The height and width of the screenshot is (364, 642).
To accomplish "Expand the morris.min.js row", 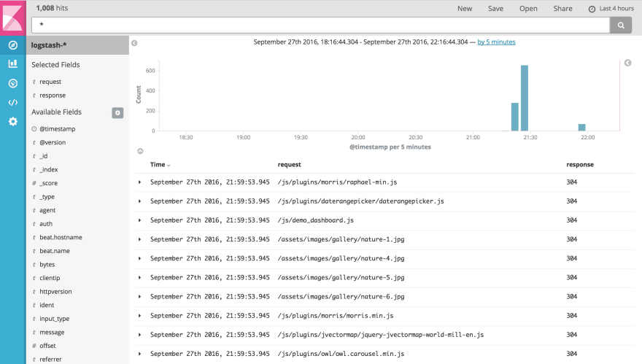I will click(139, 316).
